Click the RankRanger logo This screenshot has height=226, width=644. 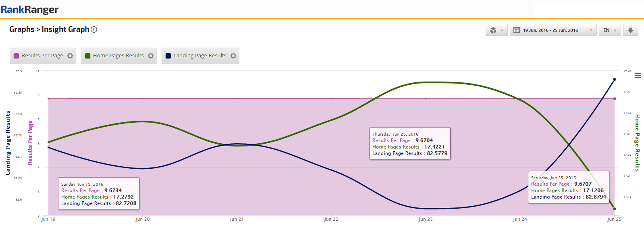(x=30, y=10)
